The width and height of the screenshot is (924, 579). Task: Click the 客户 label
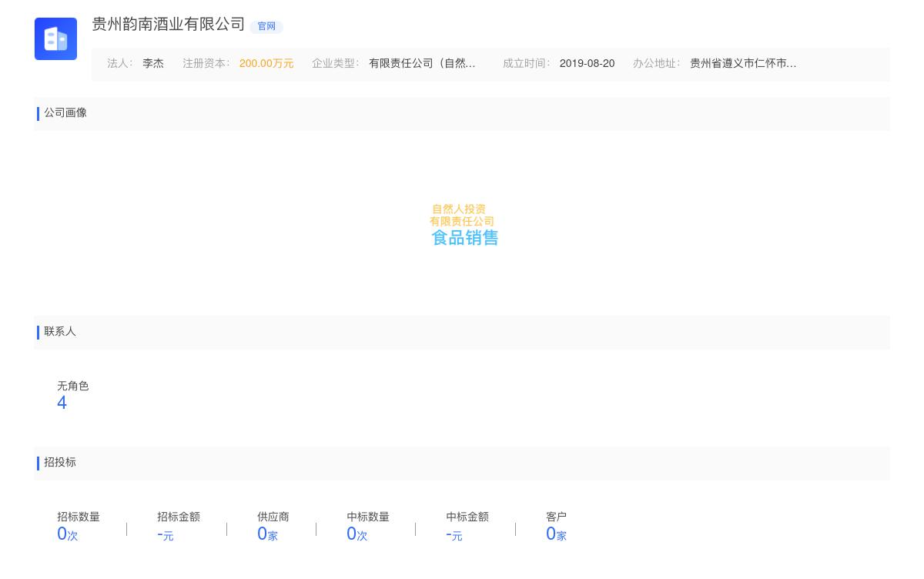(x=557, y=517)
